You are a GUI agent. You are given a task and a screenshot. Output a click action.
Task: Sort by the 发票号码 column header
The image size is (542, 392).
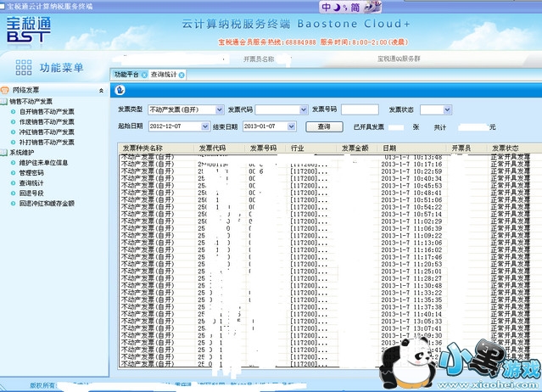(x=264, y=148)
